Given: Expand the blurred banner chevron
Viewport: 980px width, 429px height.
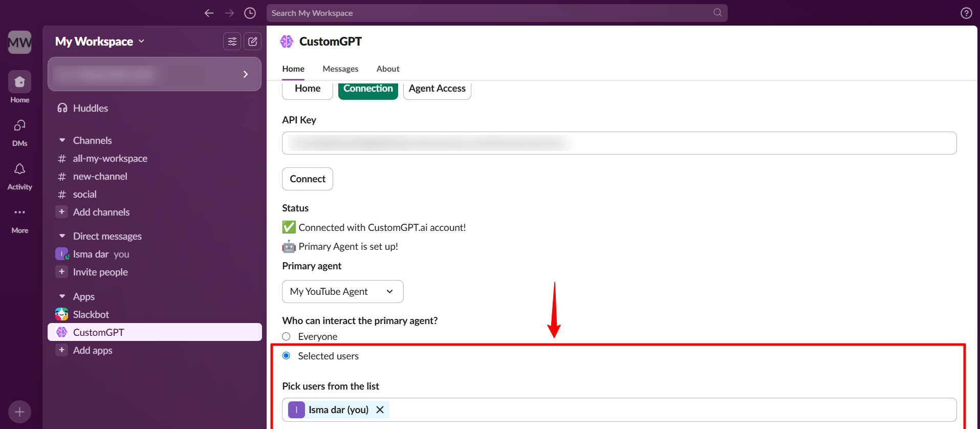Looking at the screenshot, I should [x=246, y=74].
